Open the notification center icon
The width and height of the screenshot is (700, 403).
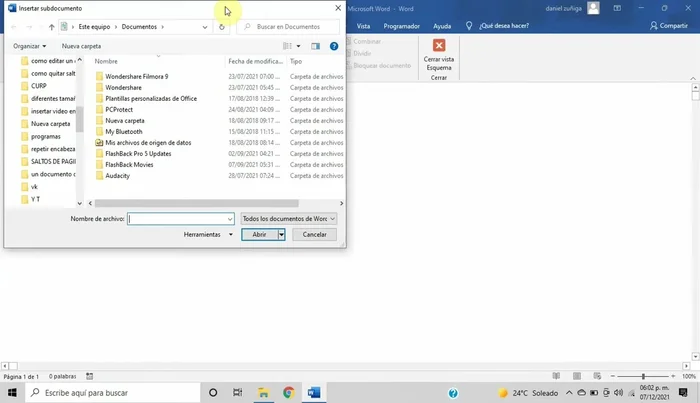[x=683, y=393]
